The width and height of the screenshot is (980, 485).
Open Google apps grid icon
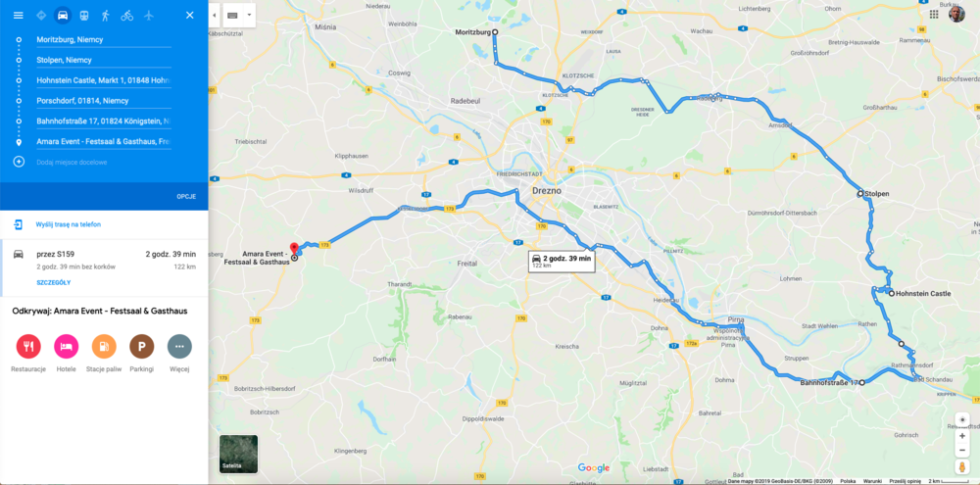(934, 15)
